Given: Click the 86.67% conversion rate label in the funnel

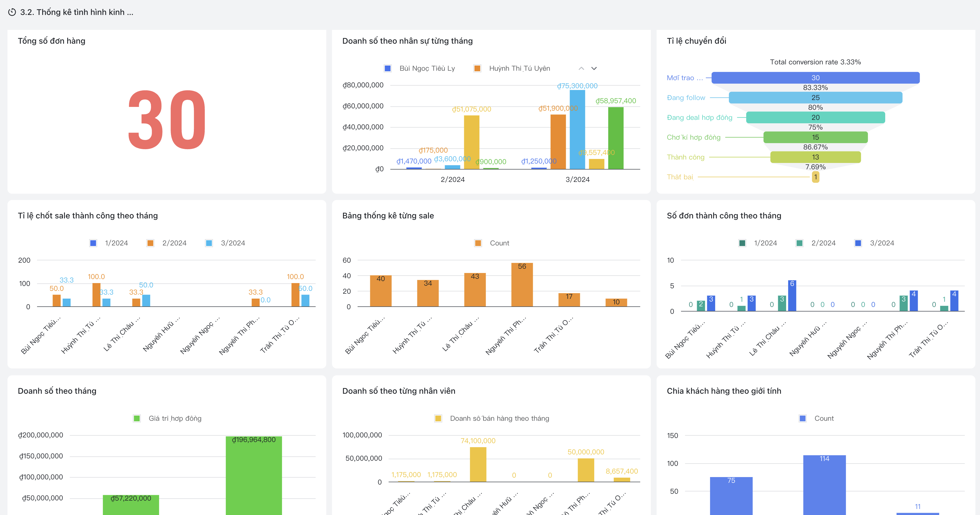Looking at the screenshot, I should pyautogui.click(x=815, y=147).
